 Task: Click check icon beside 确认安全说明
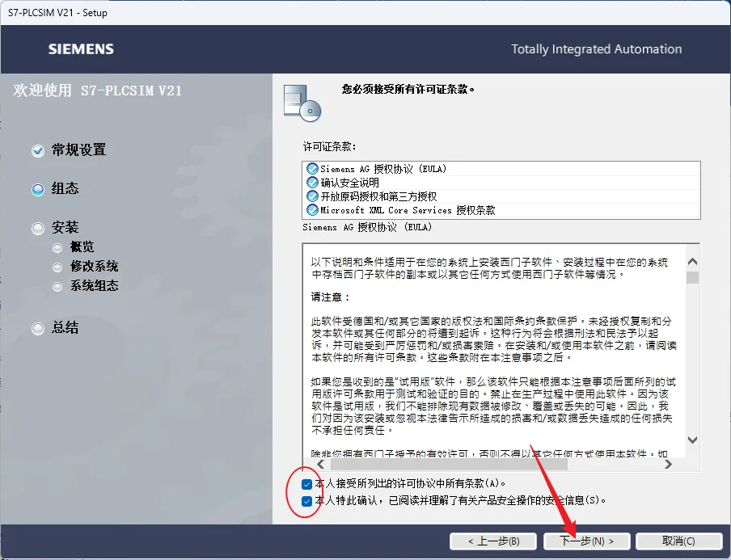pyautogui.click(x=312, y=182)
